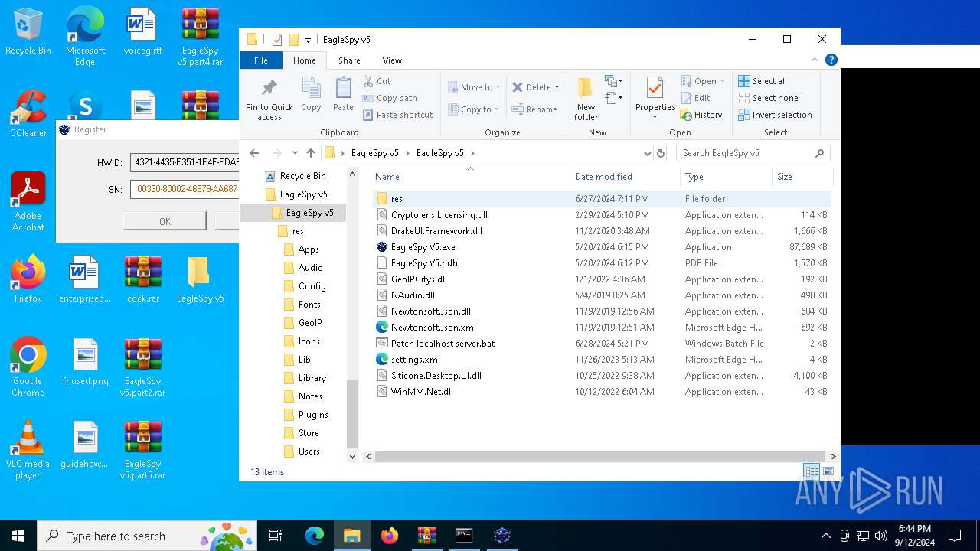980x551 pixels.
Task: Sort by Type column header
Action: click(x=726, y=177)
